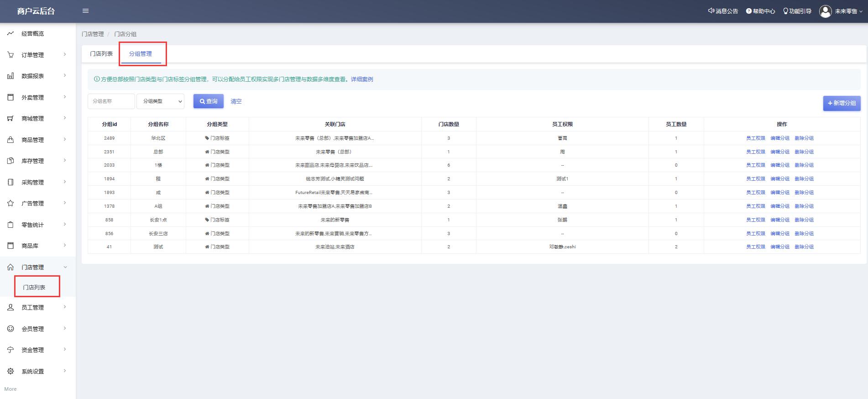Open the 详细案例 link
This screenshot has width=868, height=399.
tap(362, 79)
